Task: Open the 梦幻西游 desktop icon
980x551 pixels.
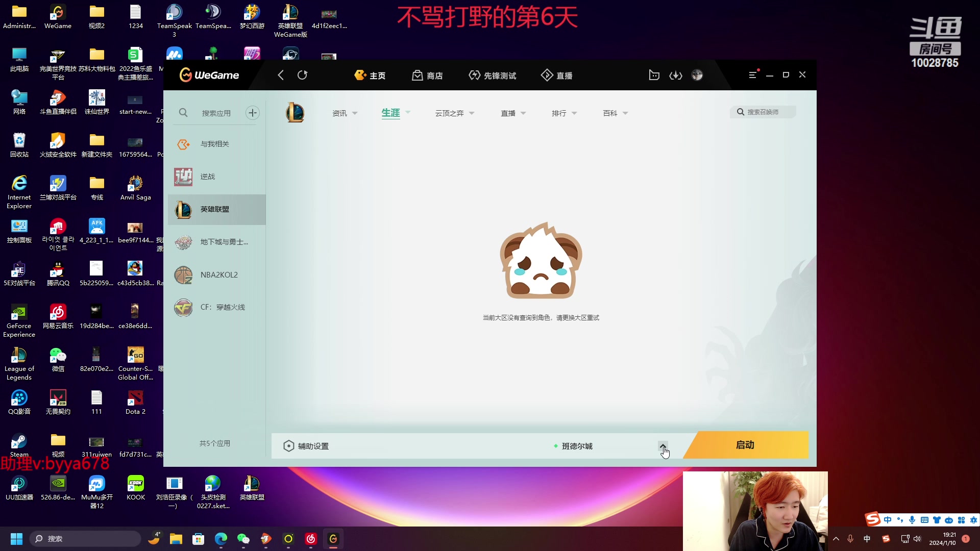Action: [x=252, y=17]
